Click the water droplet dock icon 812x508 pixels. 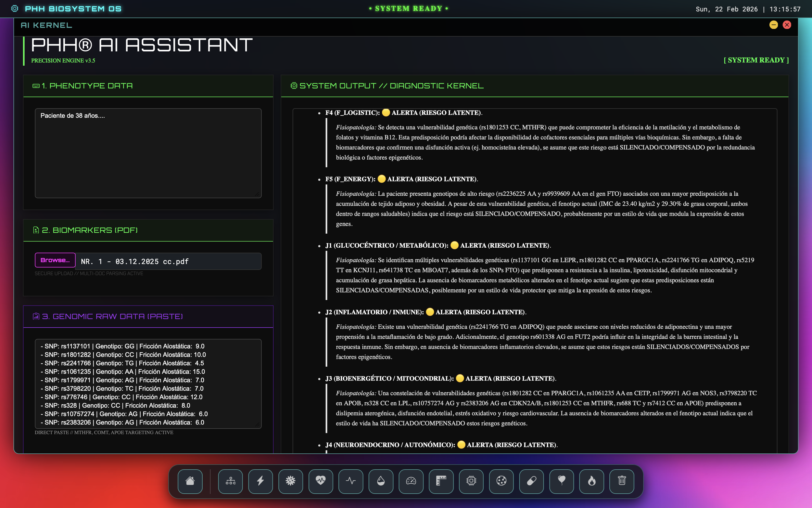click(381, 481)
